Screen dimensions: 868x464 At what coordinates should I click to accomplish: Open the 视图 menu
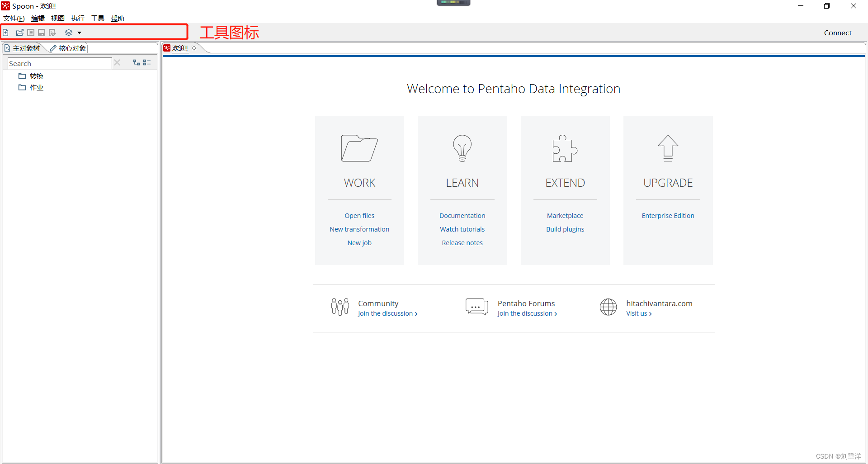tap(58, 18)
